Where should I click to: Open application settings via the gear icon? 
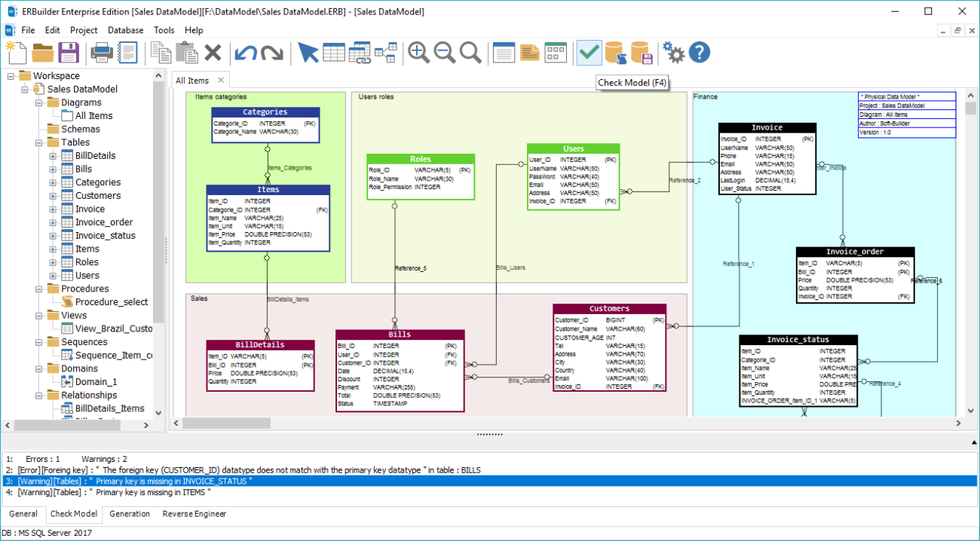tap(673, 53)
